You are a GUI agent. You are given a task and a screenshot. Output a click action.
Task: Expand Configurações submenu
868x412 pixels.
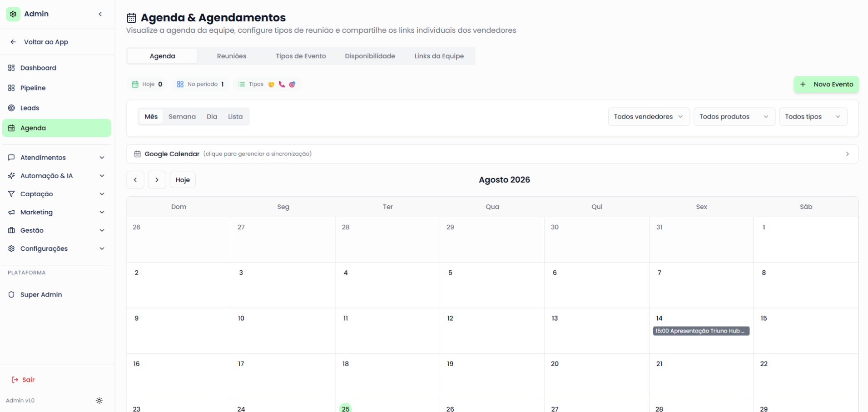pyautogui.click(x=57, y=248)
